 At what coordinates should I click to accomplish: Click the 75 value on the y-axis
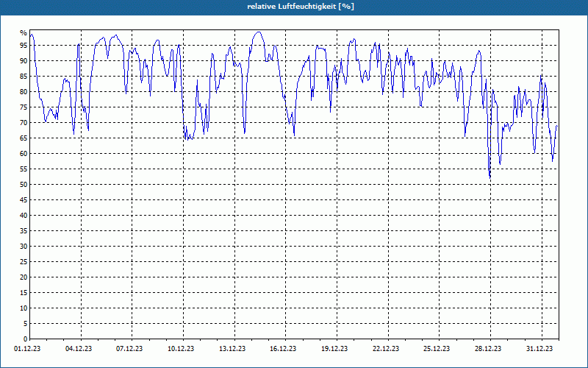(x=24, y=107)
